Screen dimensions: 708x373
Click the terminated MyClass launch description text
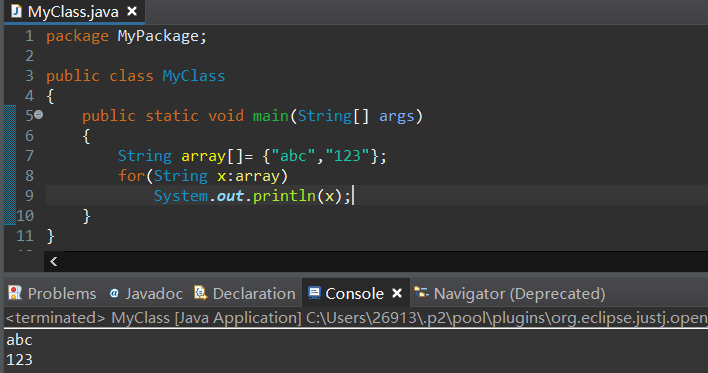click(x=357, y=318)
